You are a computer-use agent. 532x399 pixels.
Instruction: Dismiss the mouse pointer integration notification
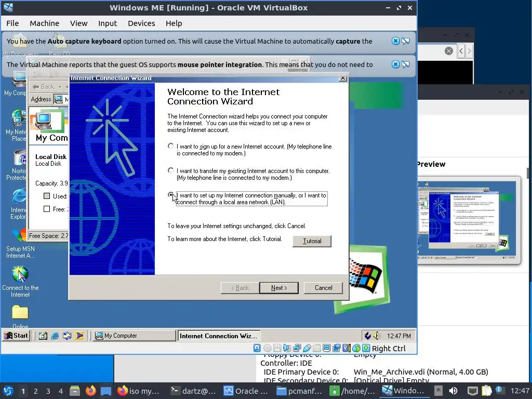point(395,64)
